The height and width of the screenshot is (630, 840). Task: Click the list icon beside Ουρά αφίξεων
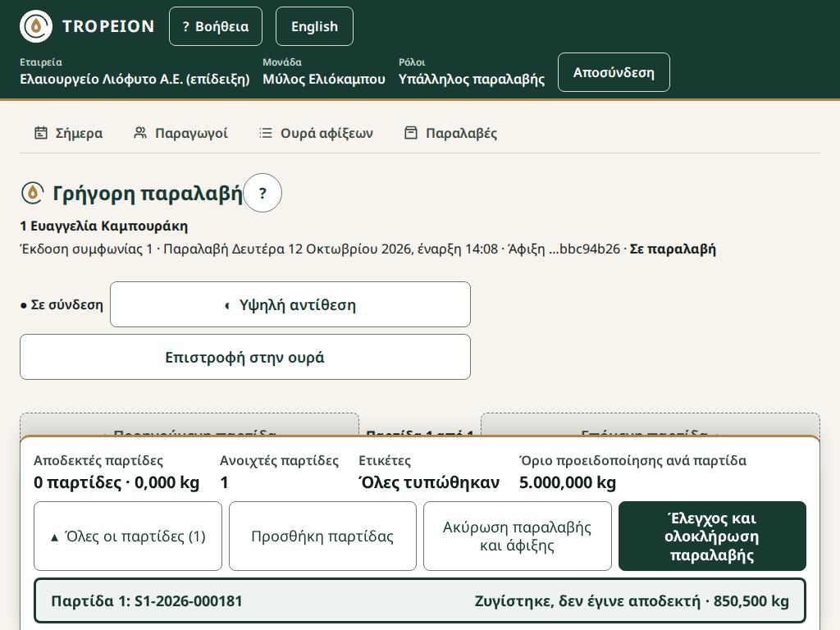[x=266, y=133]
